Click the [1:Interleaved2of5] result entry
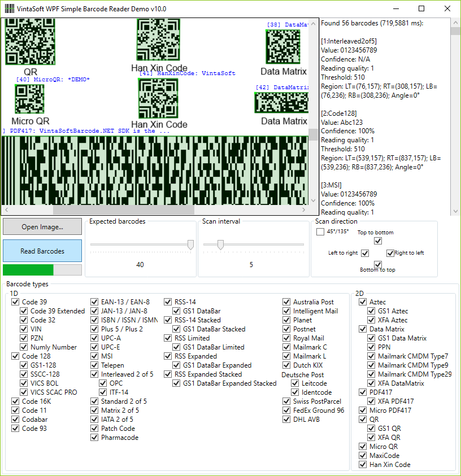Image resolution: width=461 pixels, height=476 pixels. tap(349, 41)
